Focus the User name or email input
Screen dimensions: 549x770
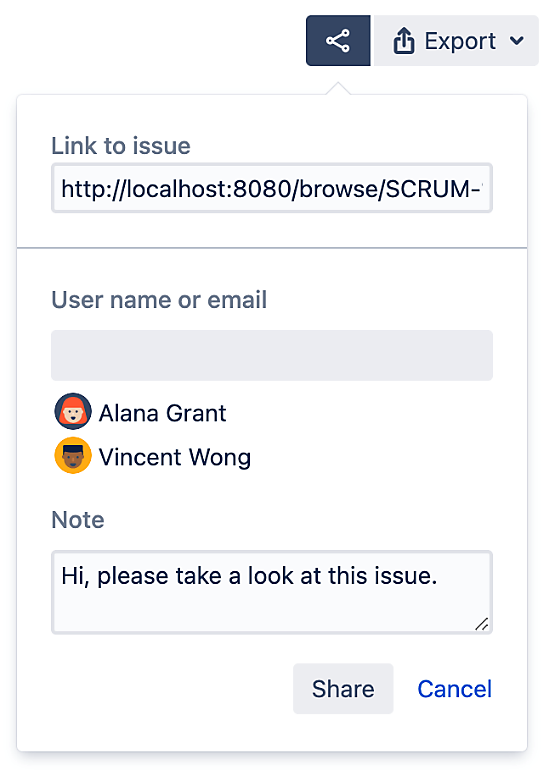click(272, 355)
